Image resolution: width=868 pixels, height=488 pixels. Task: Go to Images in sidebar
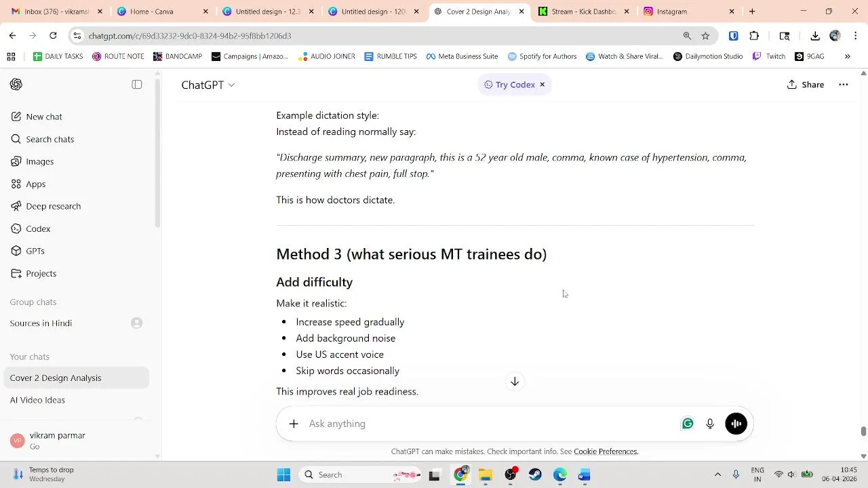pos(39,161)
